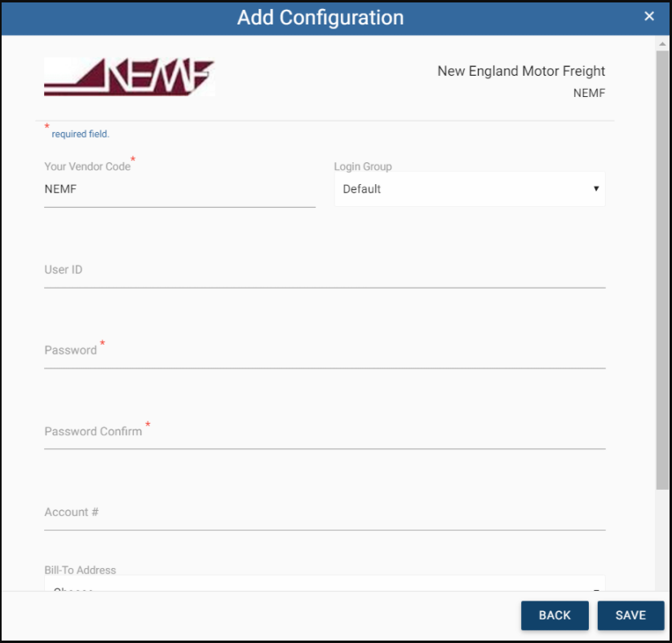Focus the User ID input field
Image resolution: width=672 pixels, height=643 pixels.
click(325, 271)
